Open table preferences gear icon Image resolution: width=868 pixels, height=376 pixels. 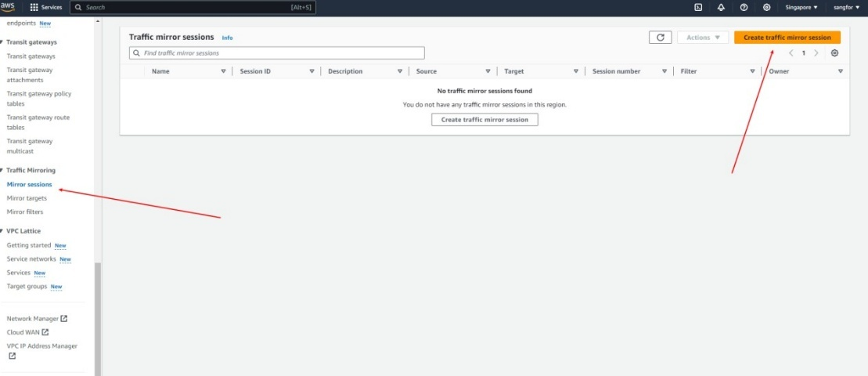pyautogui.click(x=835, y=53)
